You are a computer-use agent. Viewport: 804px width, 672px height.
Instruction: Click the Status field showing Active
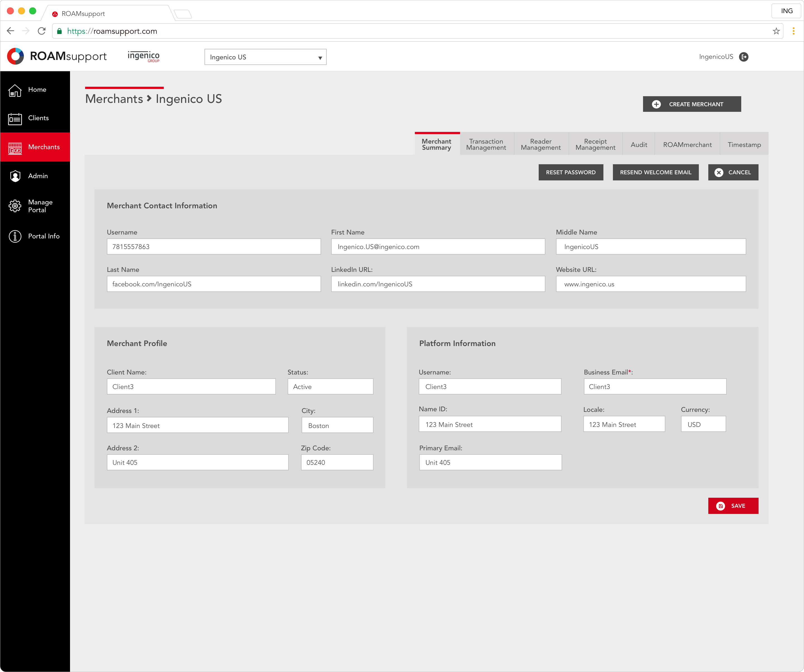330,387
